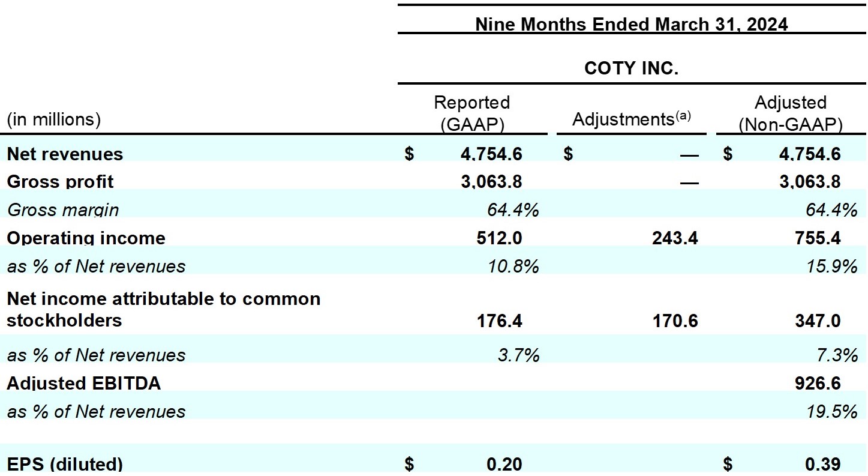Screen dimensions: 868x476
Task: Select Reported diluted EPS value 0.20
Action: (x=504, y=463)
